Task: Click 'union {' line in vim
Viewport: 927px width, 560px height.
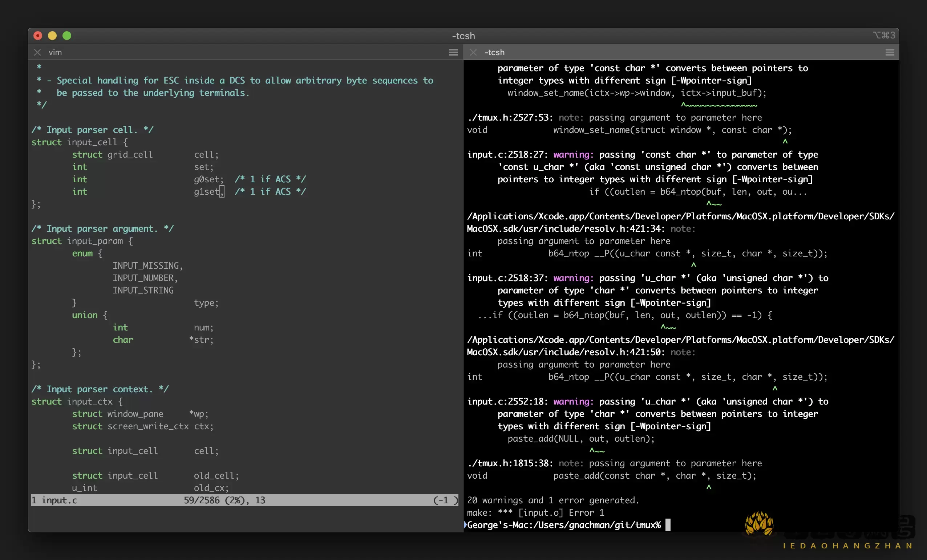Action: tap(89, 315)
